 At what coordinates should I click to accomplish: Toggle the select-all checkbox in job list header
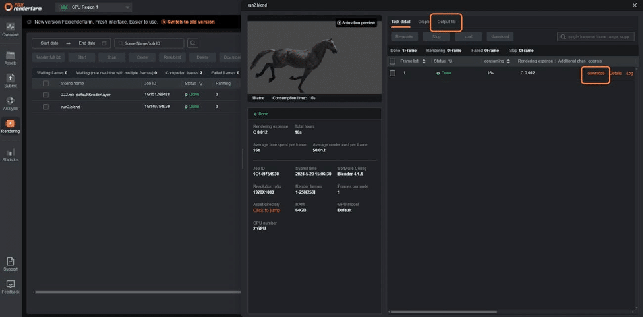[x=45, y=84]
